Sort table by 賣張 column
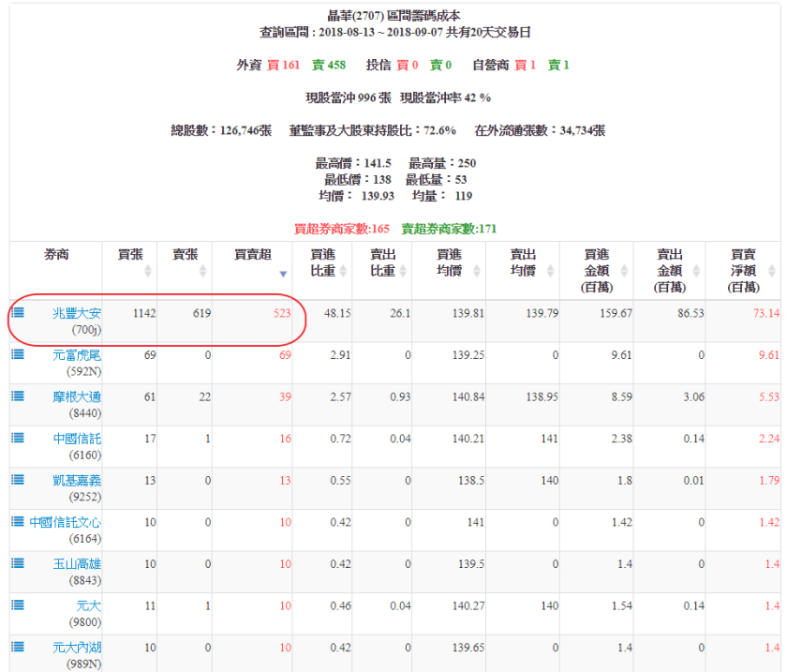Screen dimensions: 787x672 (185, 262)
